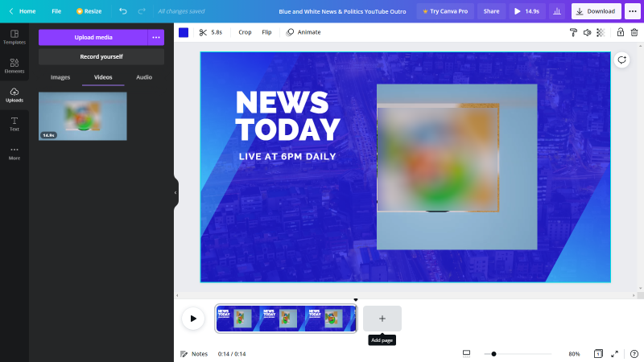The image size is (644, 362).
Task: Select the NEWS TODAY heading text
Action: [288, 116]
